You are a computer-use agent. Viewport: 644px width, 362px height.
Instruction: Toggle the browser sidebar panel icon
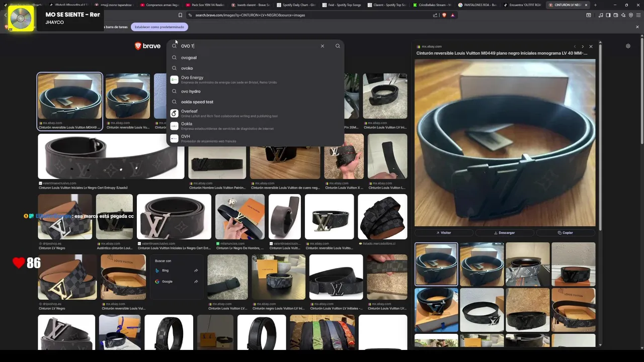click(x=608, y=15)
